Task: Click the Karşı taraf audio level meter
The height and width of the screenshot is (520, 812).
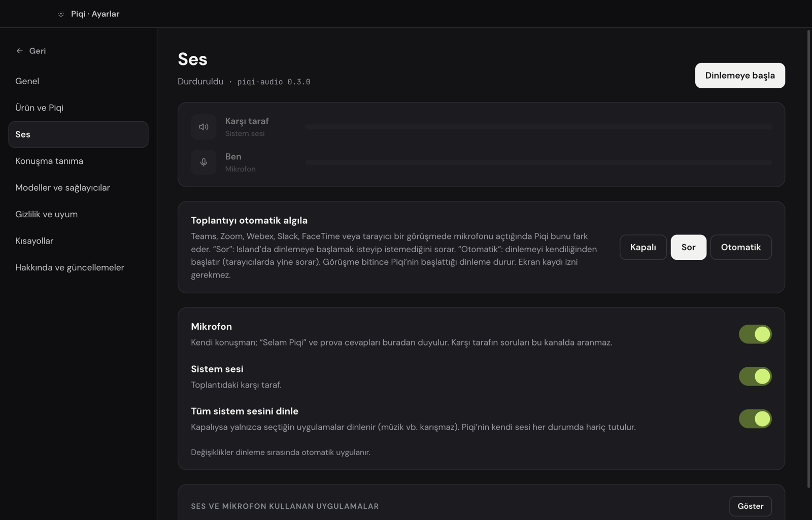Action: point(538,127)
